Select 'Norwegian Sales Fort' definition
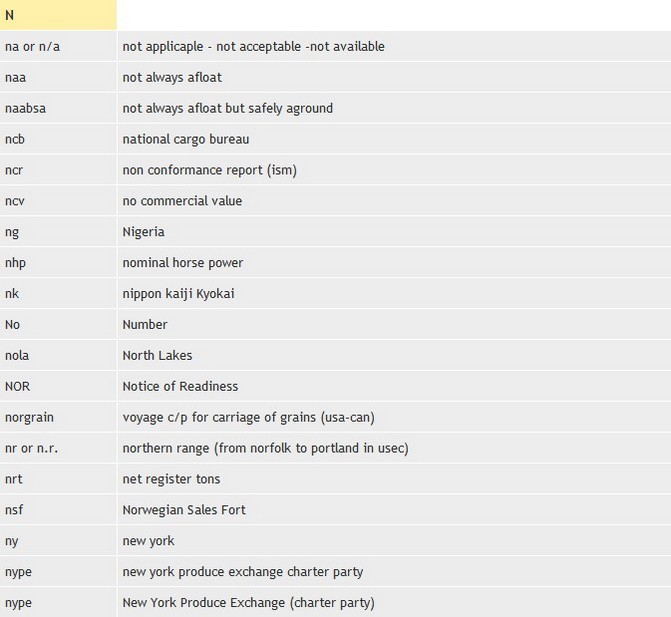The image size is (671, 617). click(184, 510)
